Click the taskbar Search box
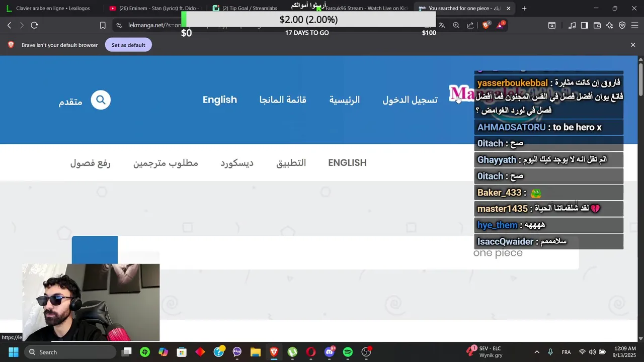644x362 pixels. pos(70,352)
